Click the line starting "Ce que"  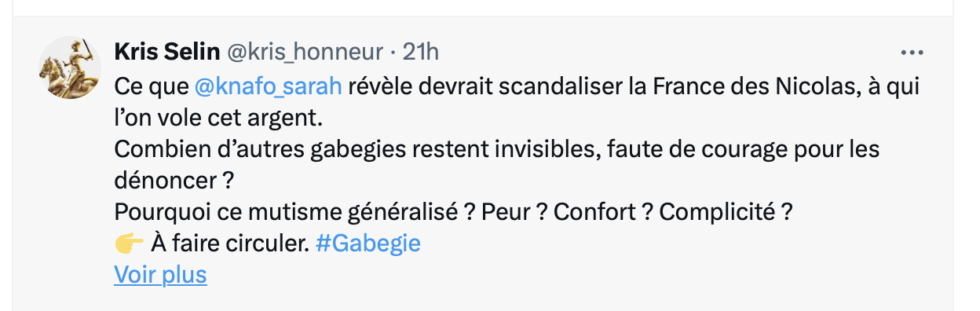pos(517,86)
